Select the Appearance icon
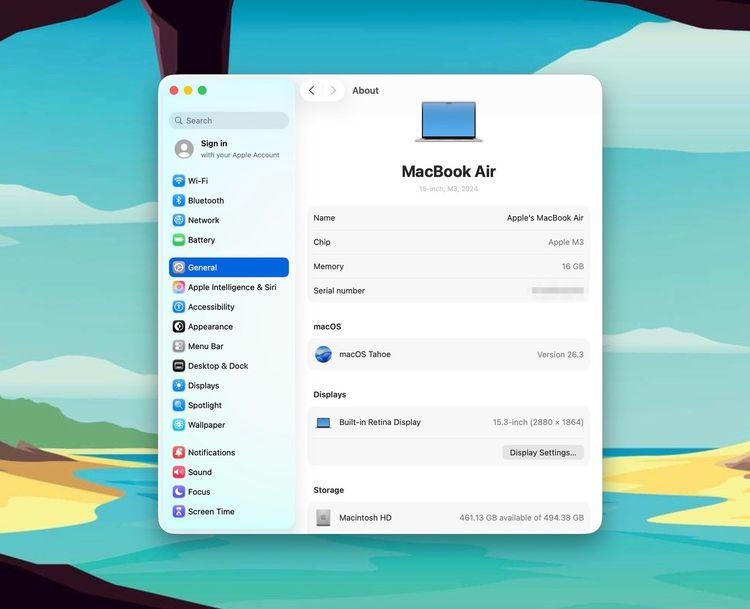 [x=179, y=327]
